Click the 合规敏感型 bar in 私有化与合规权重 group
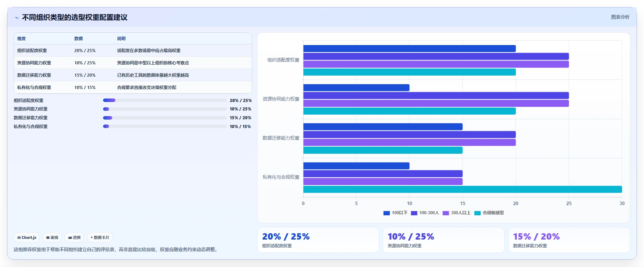 463,189
